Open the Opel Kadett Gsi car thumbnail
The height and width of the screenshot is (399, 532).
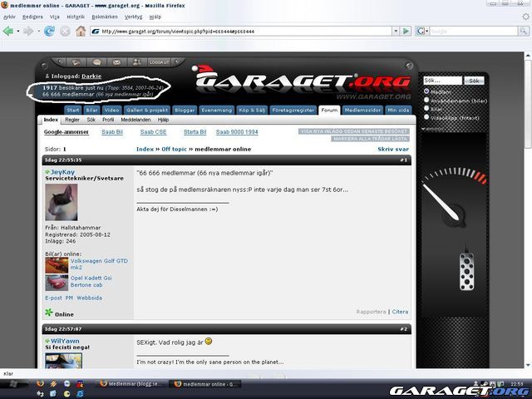57,283
